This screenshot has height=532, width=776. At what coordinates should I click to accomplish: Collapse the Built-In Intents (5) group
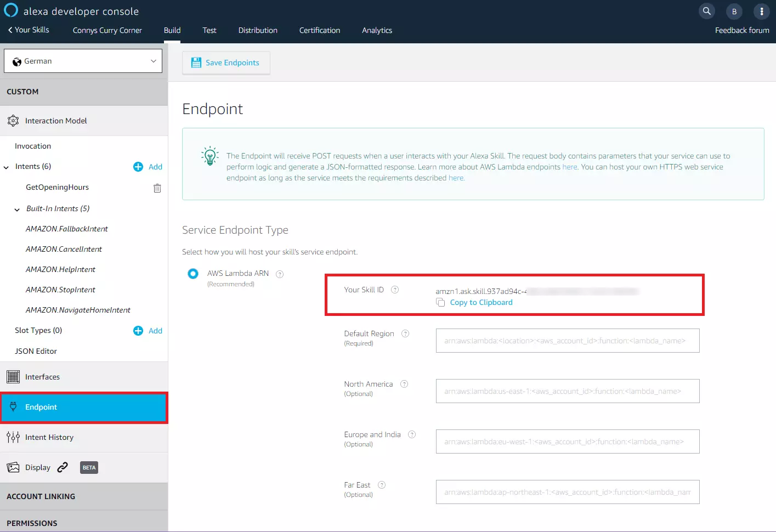click(x=17, y=210)
